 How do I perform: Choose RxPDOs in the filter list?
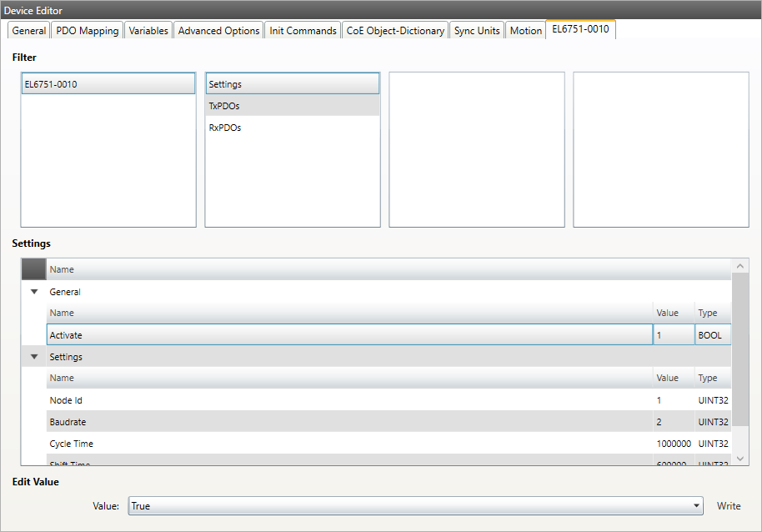[x=292, y=128]
